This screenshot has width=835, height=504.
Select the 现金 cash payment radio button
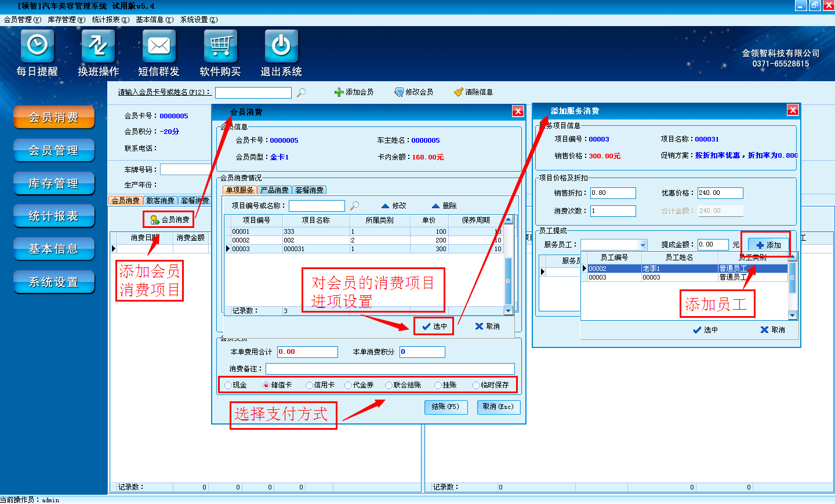click(x=228, y=385)
